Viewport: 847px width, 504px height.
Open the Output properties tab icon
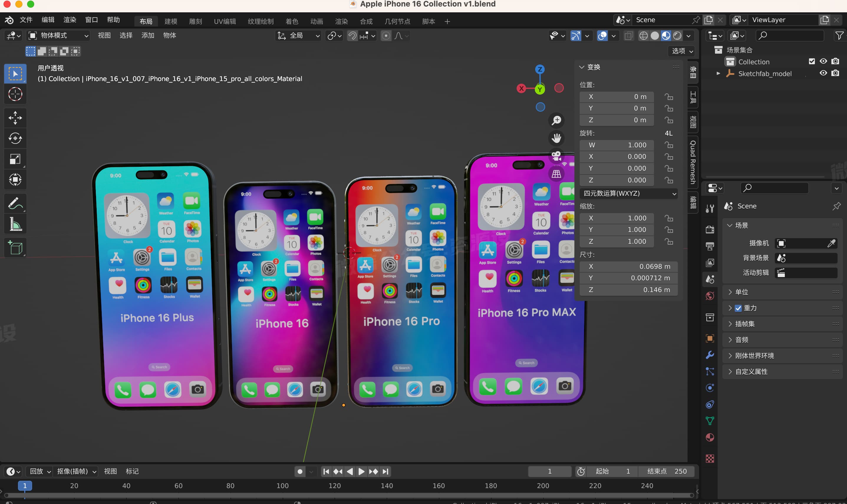pyautogui.click(x=710, y=246)
